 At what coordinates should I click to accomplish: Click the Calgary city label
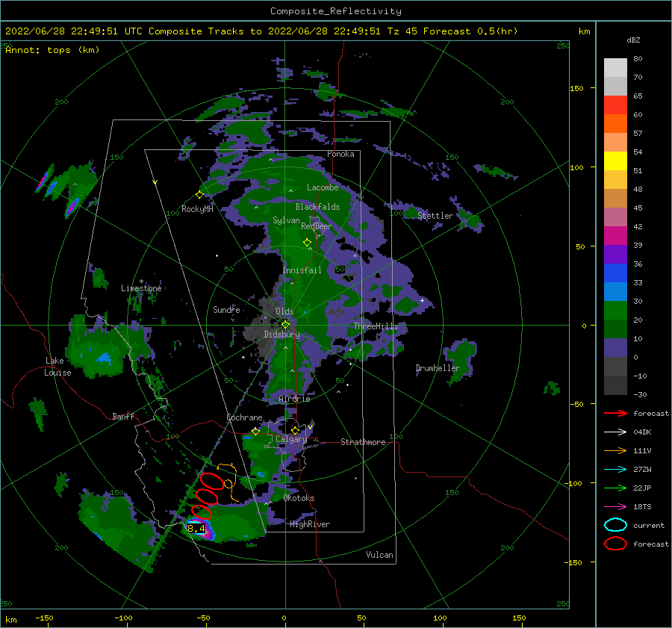tap(291, 439)
